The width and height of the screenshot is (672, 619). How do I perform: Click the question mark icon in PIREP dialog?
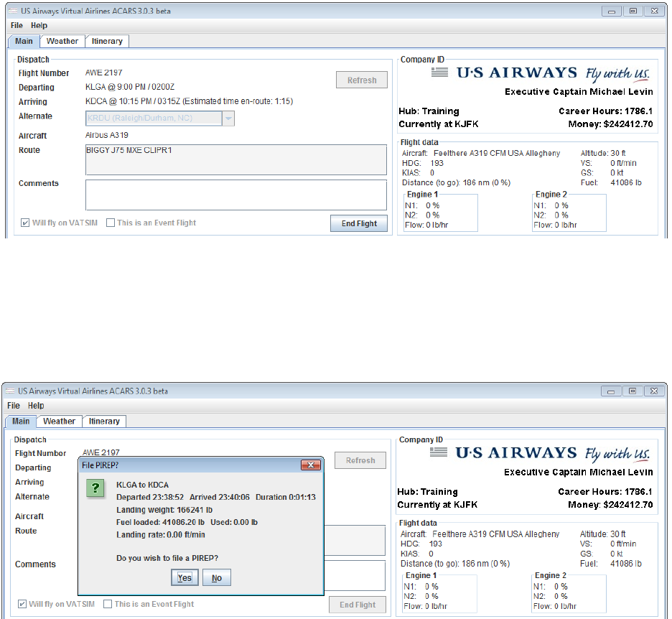tap(95, 488)
